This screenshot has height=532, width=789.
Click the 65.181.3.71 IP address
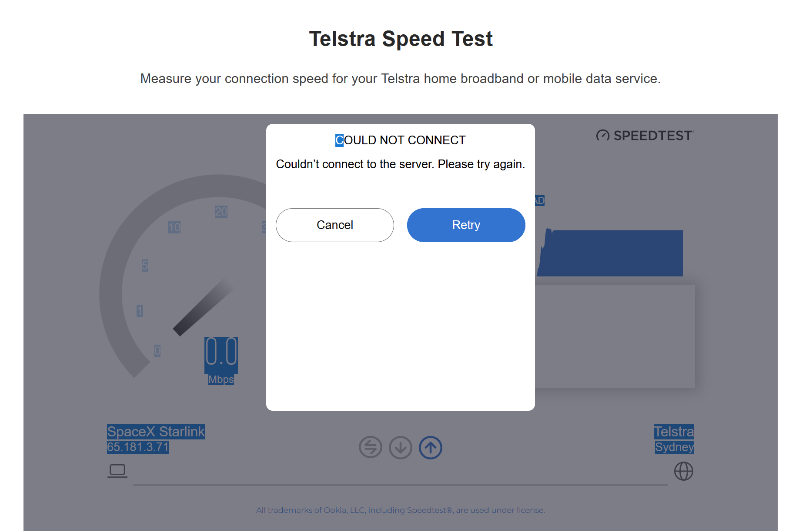138,447
